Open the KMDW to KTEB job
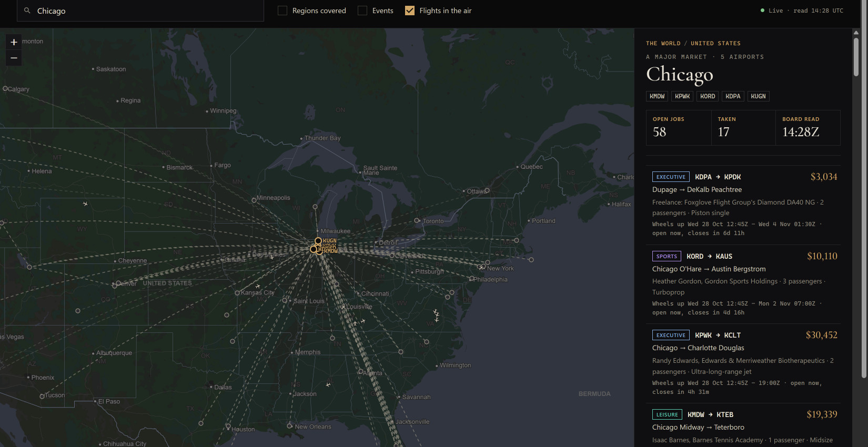 (743, 425)
